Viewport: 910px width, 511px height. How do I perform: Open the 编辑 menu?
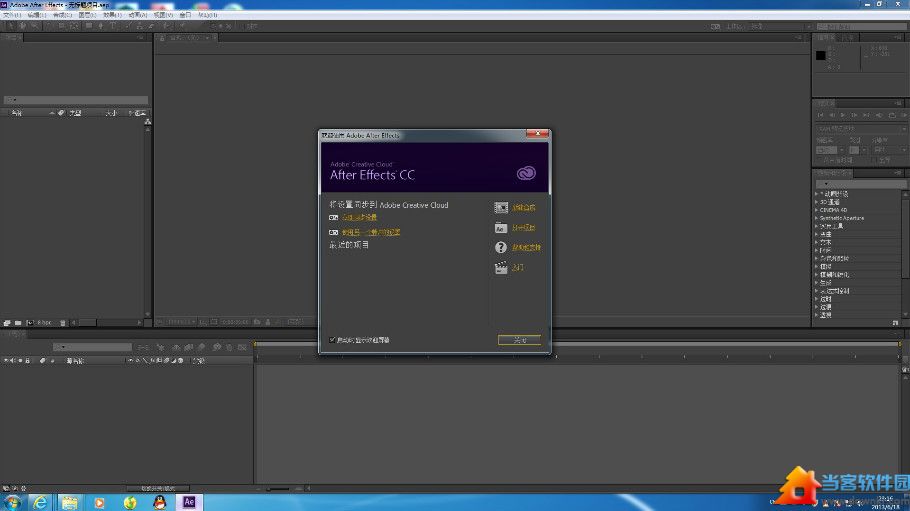pyautogui.click(x=37, y=15)
